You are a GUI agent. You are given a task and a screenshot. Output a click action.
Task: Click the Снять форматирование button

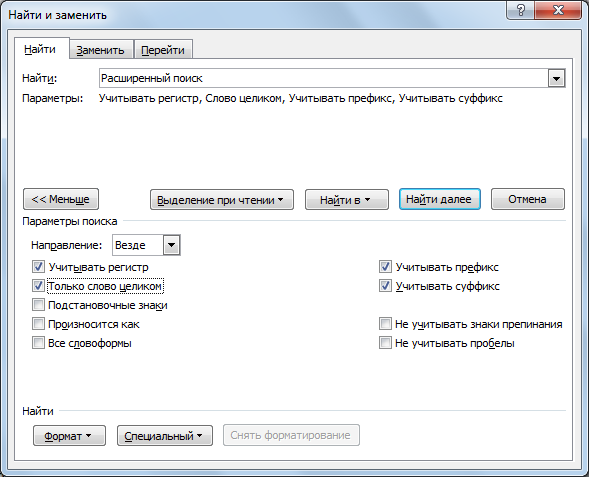[291, 435]
